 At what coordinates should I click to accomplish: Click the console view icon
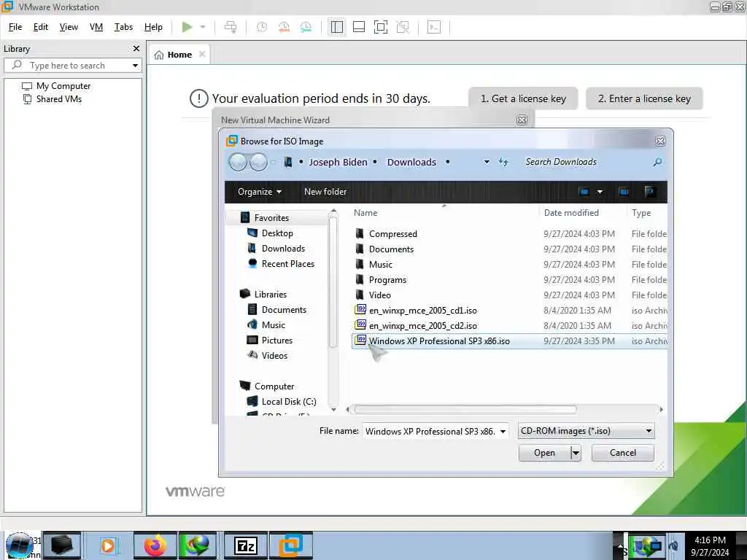pyautogui.click(x=434, y=27)
